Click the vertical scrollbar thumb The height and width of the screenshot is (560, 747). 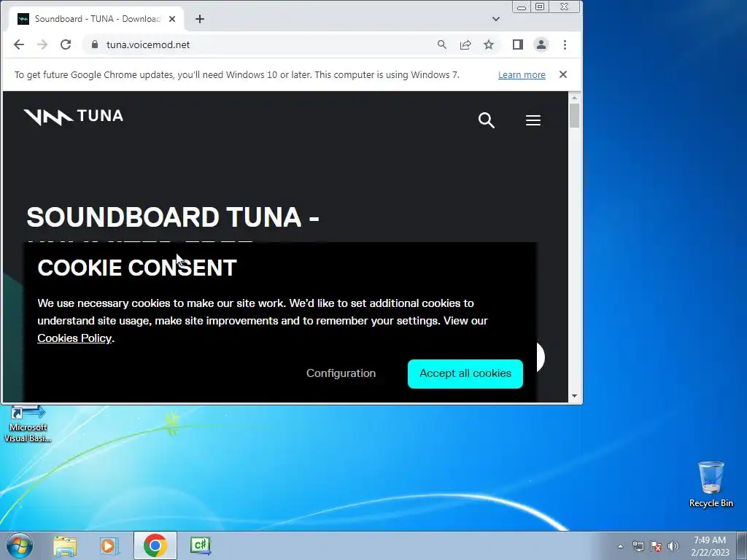coord(574,115)
